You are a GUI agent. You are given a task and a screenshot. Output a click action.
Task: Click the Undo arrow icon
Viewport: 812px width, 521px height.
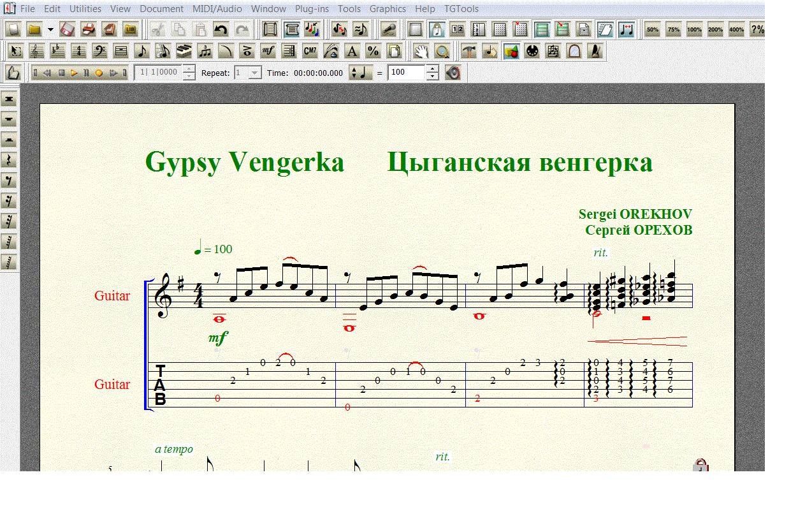pyautogui.click(x=221, y=29)
